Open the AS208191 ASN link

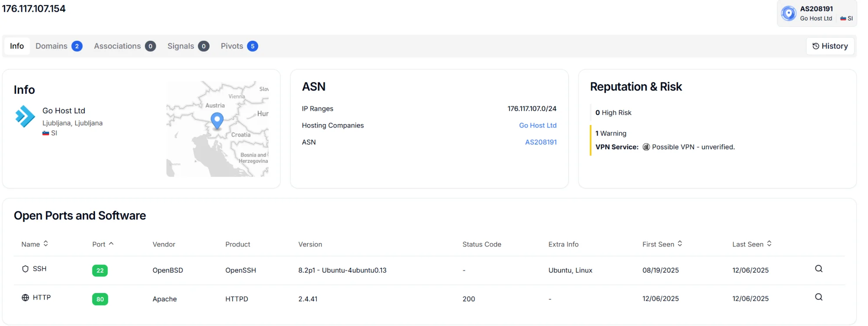coord(540,142)
